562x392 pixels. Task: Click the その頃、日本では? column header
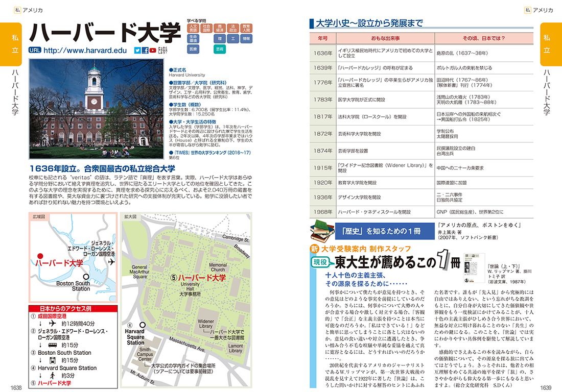coord(484,38)
